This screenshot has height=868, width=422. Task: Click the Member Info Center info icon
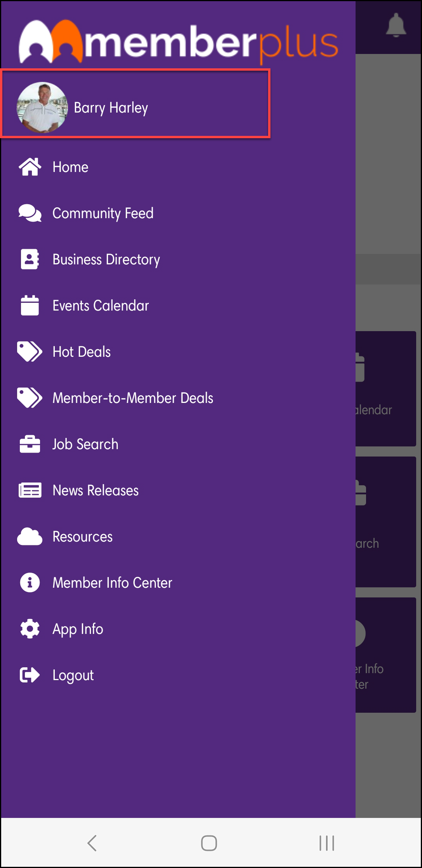(30, 583)
